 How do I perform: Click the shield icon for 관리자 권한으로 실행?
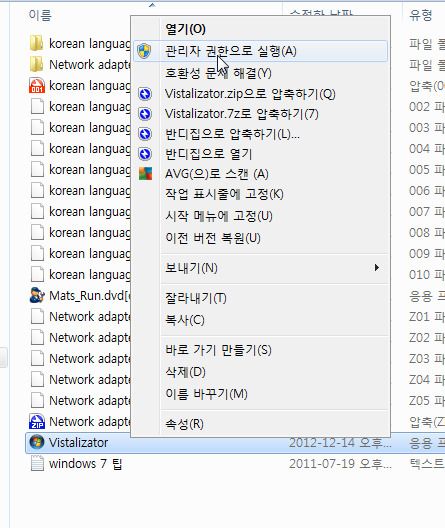point(144,51)
